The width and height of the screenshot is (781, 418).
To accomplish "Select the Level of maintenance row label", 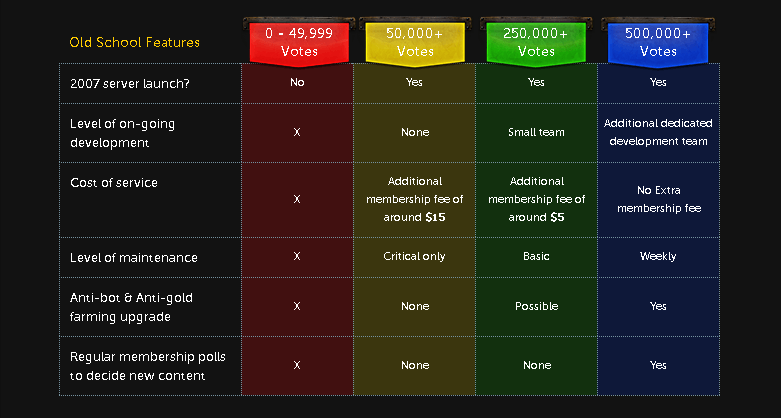I will [x=134, y=258].
